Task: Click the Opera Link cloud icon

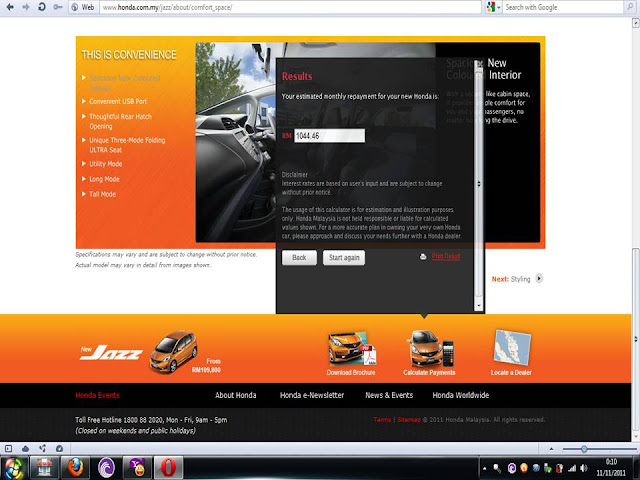Action: [25, 449]
